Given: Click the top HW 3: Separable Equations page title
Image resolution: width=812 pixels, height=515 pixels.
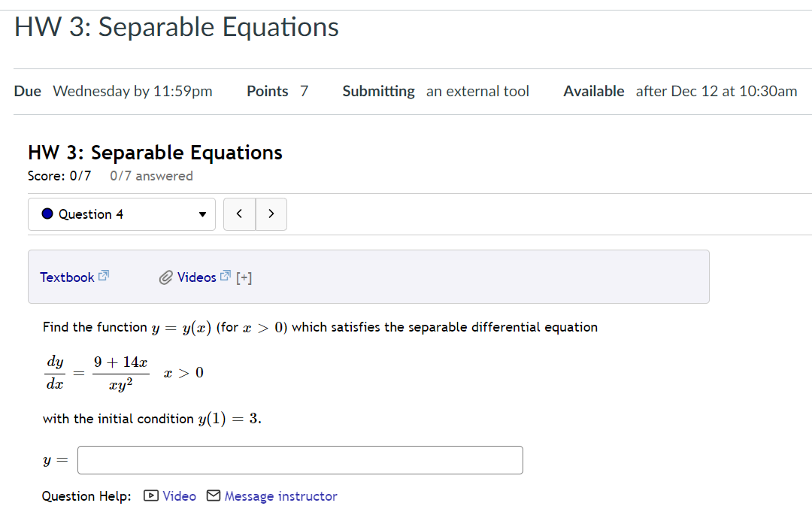Looking at the screenshot, I should (x=177, y=27).
